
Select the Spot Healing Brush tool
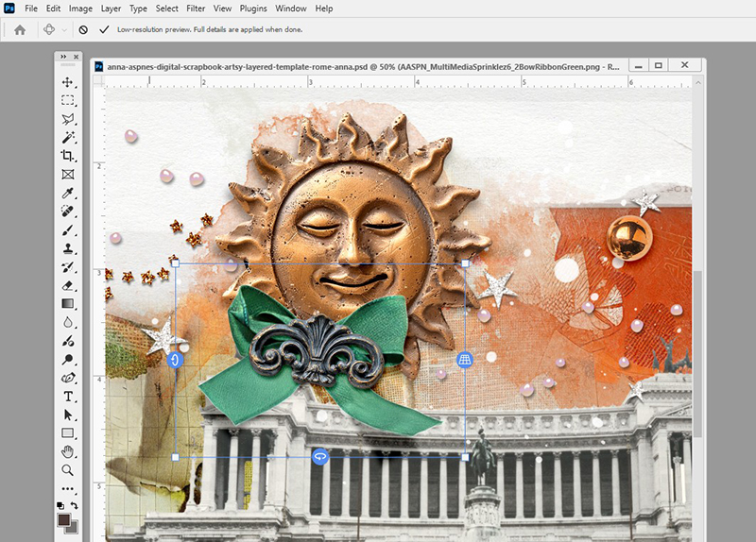67,211
